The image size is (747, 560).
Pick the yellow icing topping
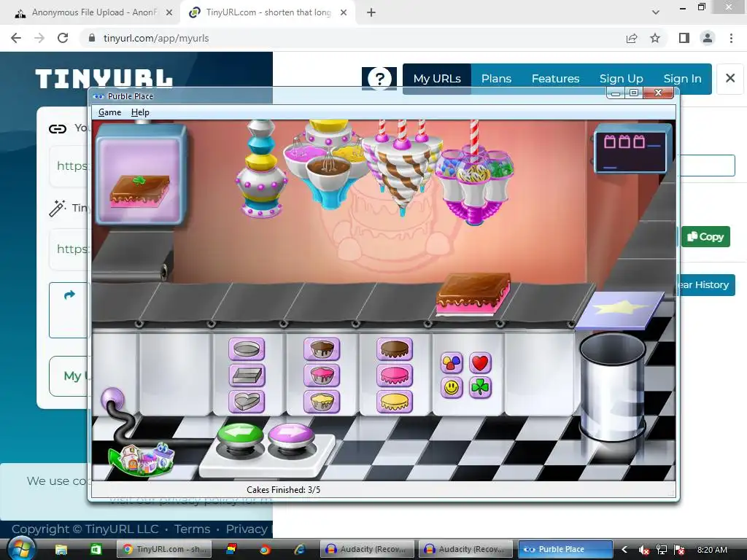[x=394, y=402]
